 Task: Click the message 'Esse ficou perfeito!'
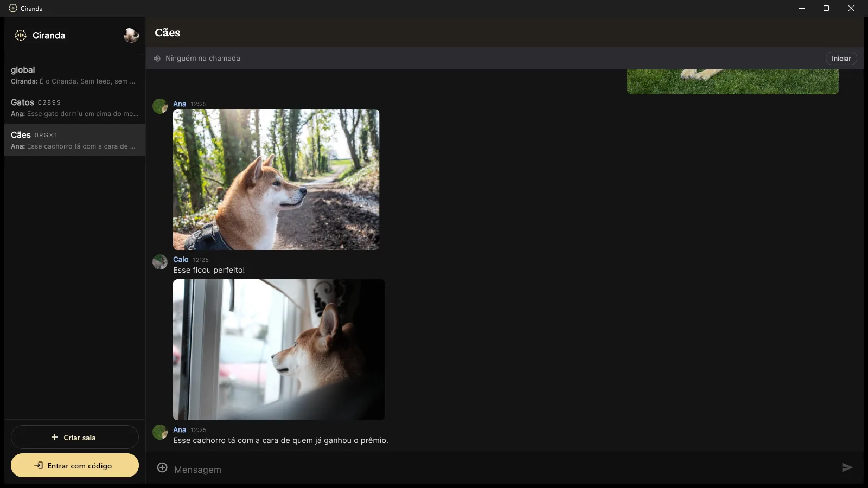(x=209, y=270)
